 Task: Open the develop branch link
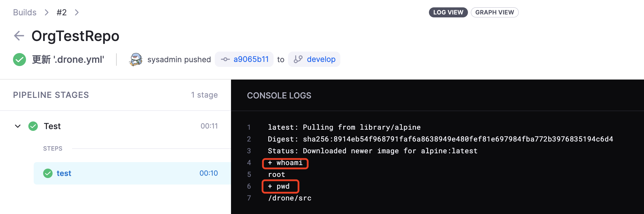pos(321,60)
